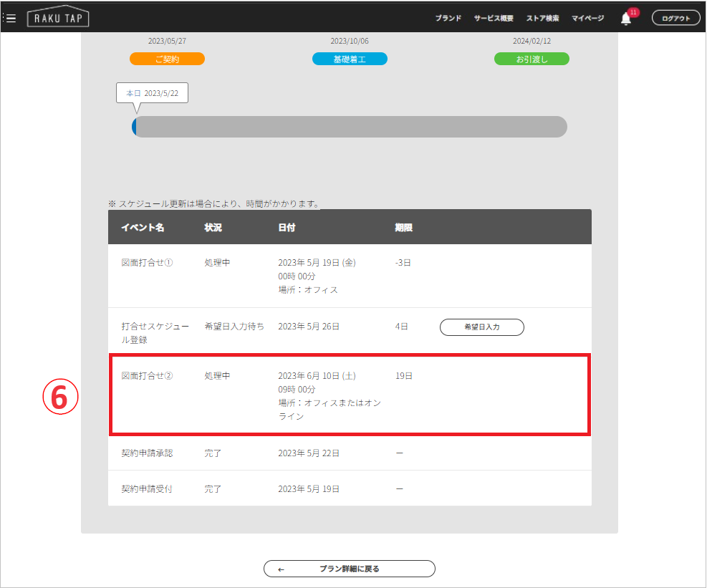Open the notification bell icon
This screenshot has width=707, height=588.
pyautogui.click(x=626, y=19)
